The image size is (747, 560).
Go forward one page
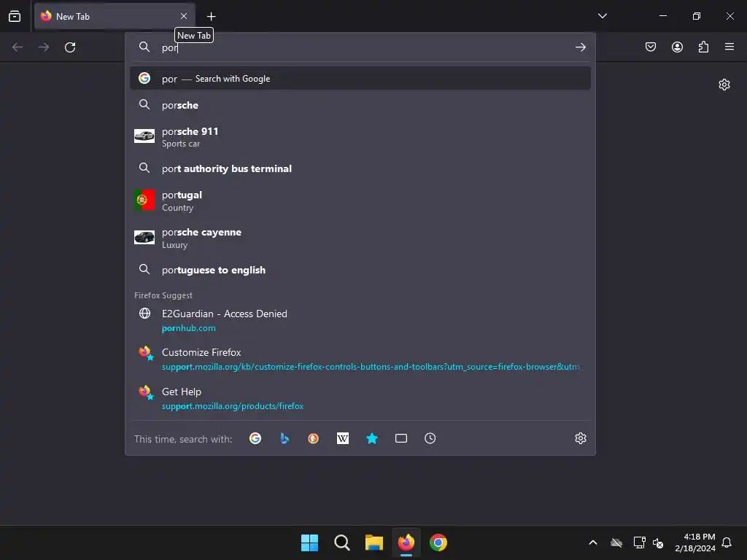pos(44,47)
